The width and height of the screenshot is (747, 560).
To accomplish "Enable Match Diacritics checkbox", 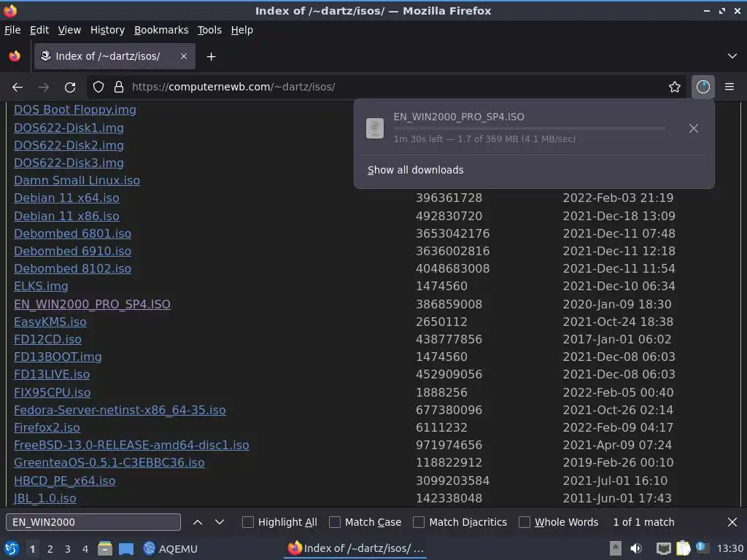I will (x=419, y=522).
